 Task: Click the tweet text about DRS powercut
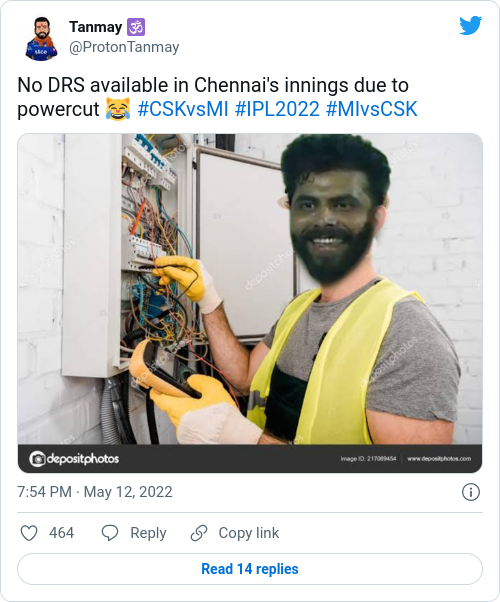click(213, 97)
